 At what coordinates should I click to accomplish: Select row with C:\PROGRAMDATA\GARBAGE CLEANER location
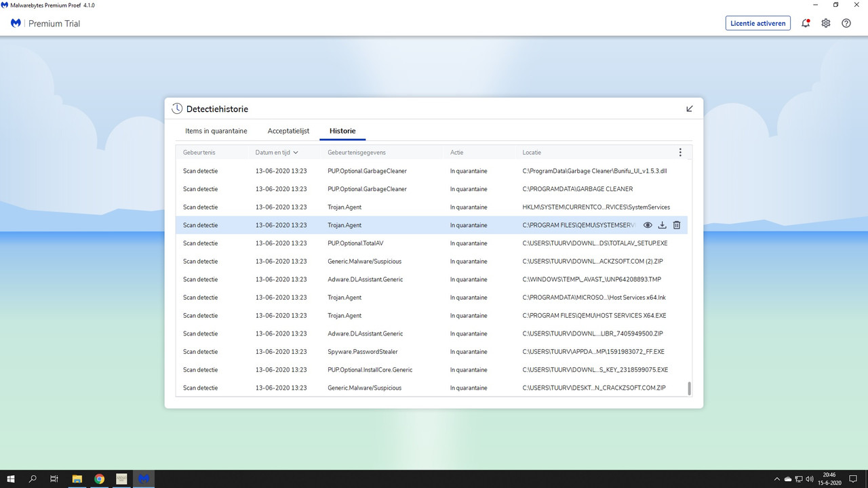431,189
